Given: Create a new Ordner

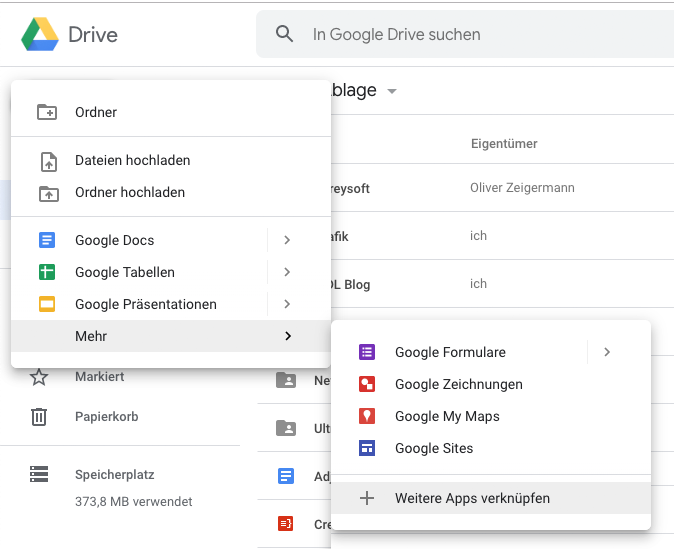Looking at the screenshot, I should coord(171,112).
